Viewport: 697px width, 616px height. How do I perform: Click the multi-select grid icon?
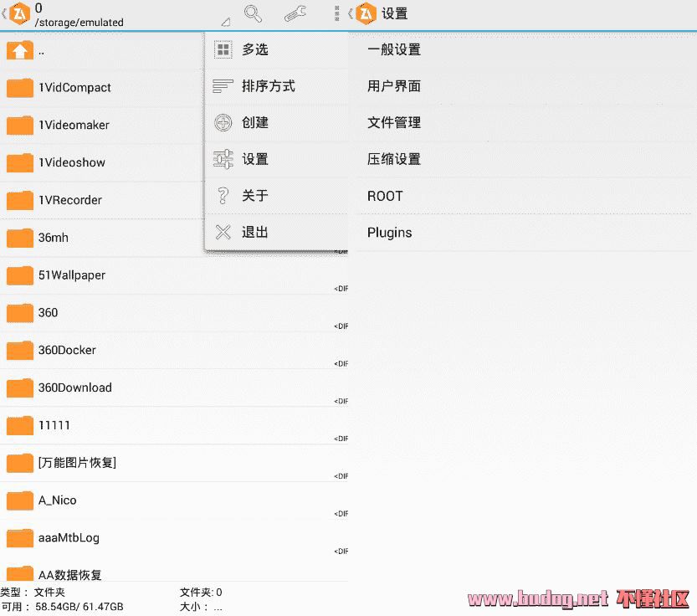click(223, 49)
